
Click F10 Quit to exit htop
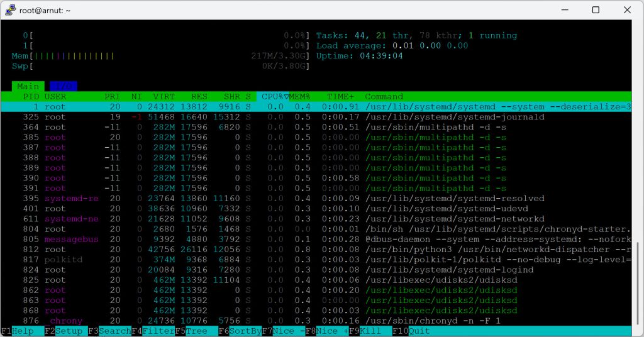(414, 331)
